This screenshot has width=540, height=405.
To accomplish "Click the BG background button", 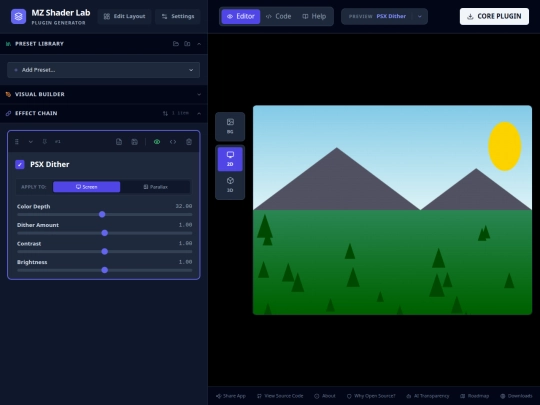I will pos(230,126).
